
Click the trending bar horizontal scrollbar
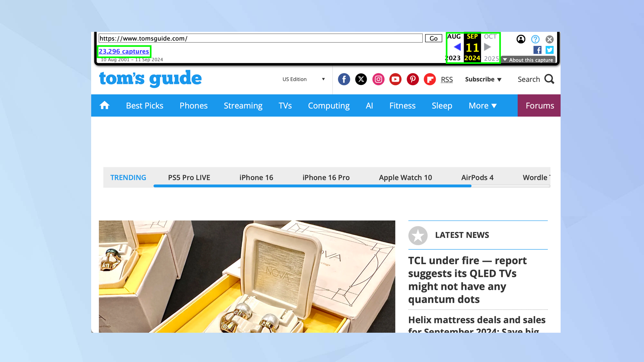(312, 186)
